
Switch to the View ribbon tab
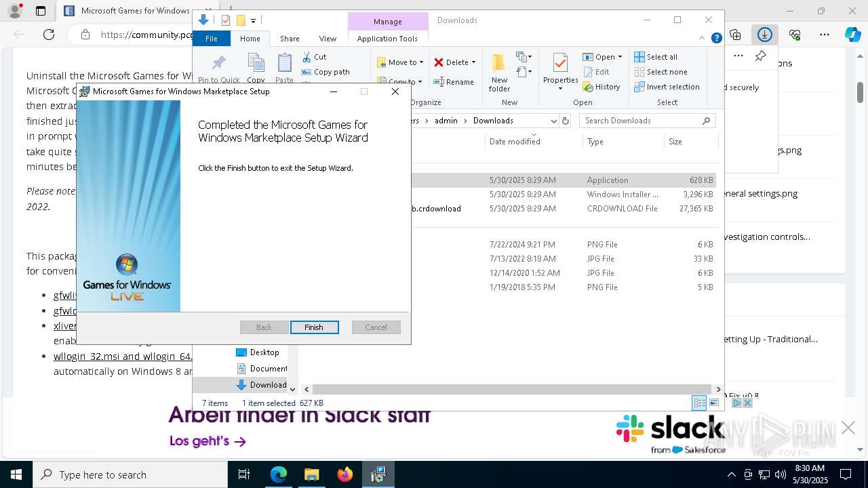click(328, 39)
